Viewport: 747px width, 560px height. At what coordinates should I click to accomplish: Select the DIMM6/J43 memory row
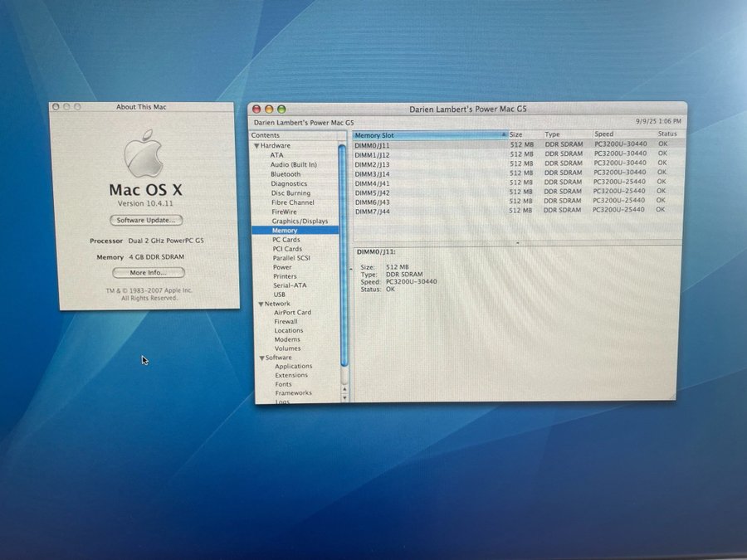pos(518,202)
